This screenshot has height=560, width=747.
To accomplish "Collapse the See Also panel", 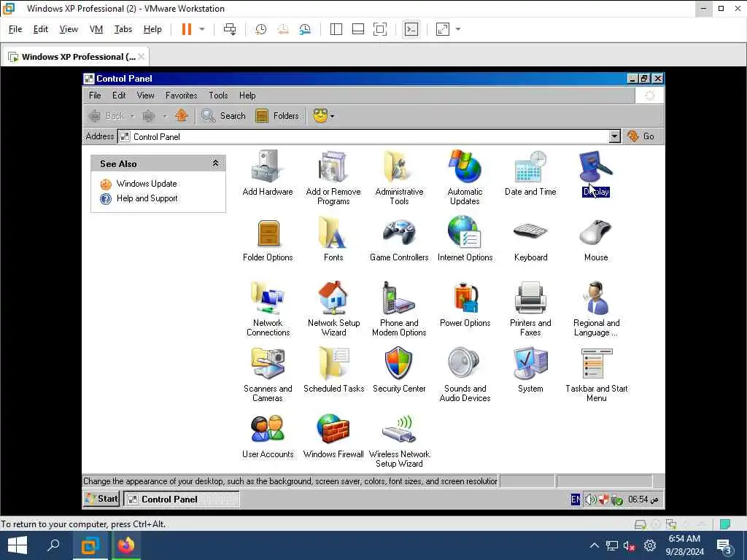I will pos(215,163).
